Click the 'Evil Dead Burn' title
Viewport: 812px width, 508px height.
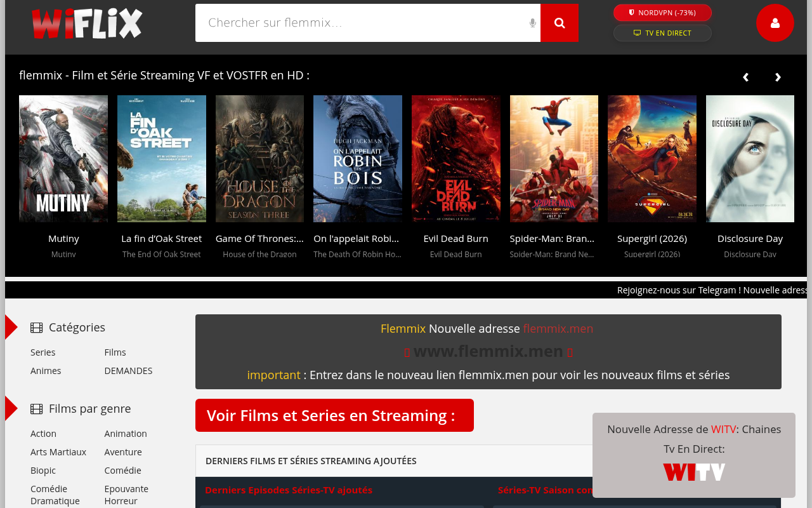pyautogui.click(x=456, y=239)
